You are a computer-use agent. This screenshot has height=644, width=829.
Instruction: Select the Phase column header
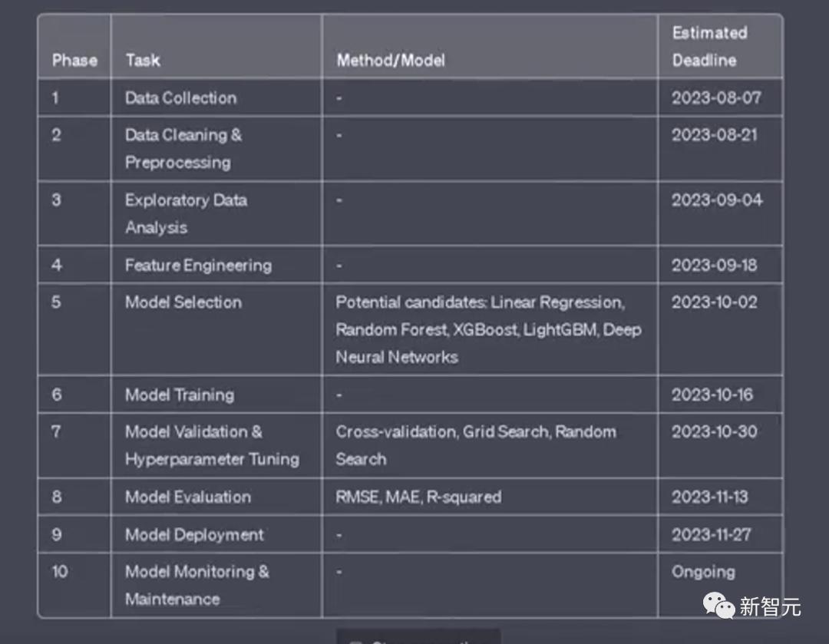(x=74, y=60)
